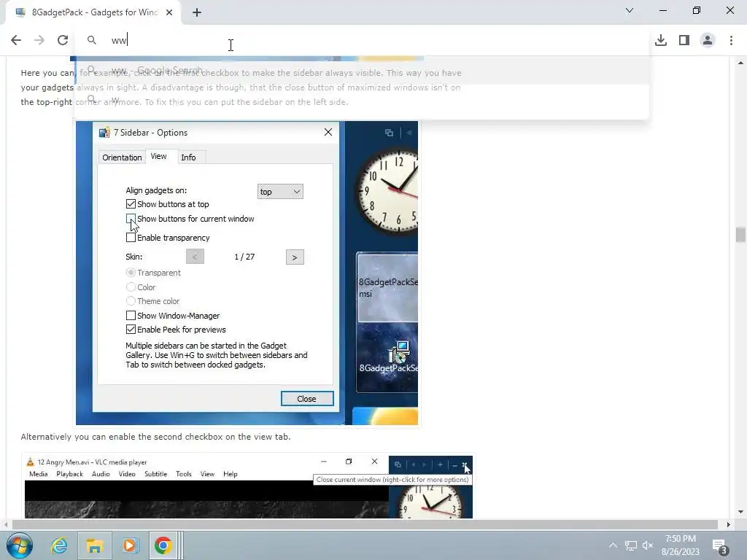The height and width of the screenshot is (560, 747).
Task: Click the Close button in Sidebar Options
Action: 307,399
